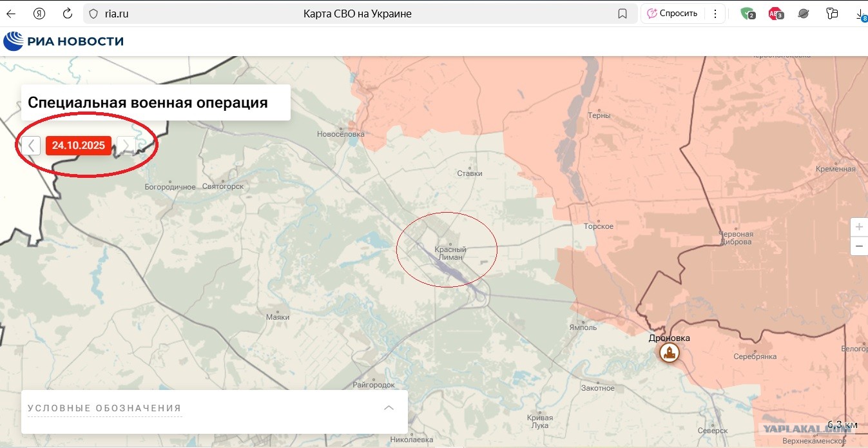Open the downloads arrow icon

pos(862,14)
